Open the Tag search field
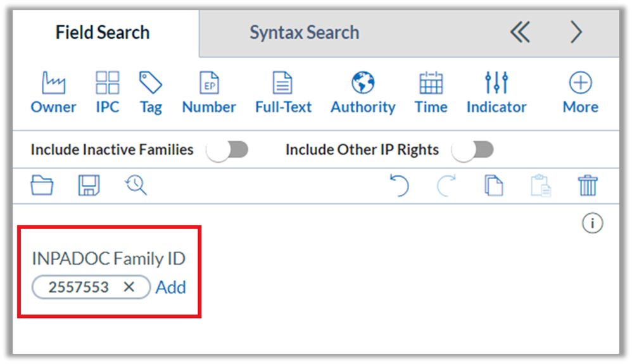Viewport: 632px width, 364px height. [151, 92]
